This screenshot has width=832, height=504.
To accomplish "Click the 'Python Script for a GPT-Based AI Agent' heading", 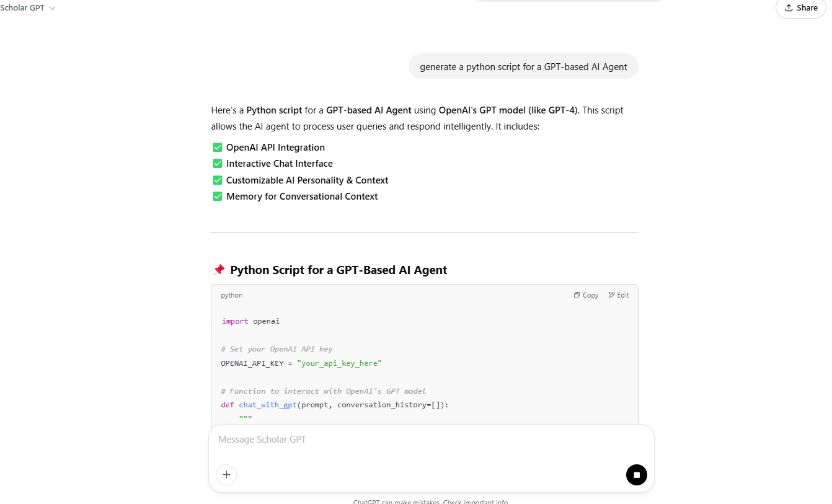I will (x=339, y=270).
